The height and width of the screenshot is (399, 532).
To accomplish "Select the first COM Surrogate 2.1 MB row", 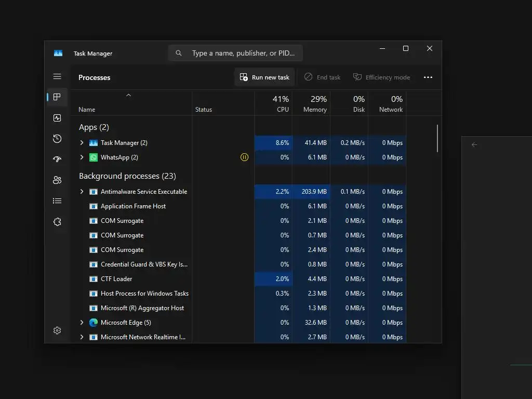I will click(x=238, y=221).
